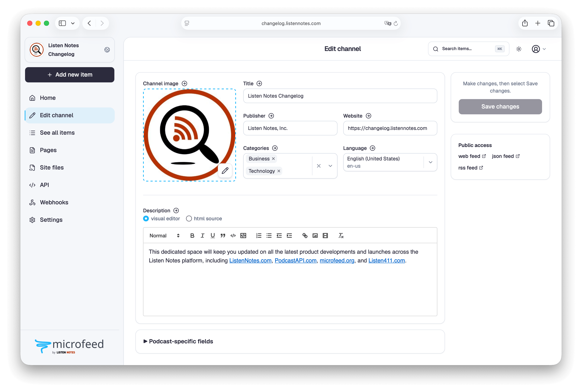Open a new Safari tab
Image resolution: width=582 pixels, height=392 pixels.
point(538,23)
